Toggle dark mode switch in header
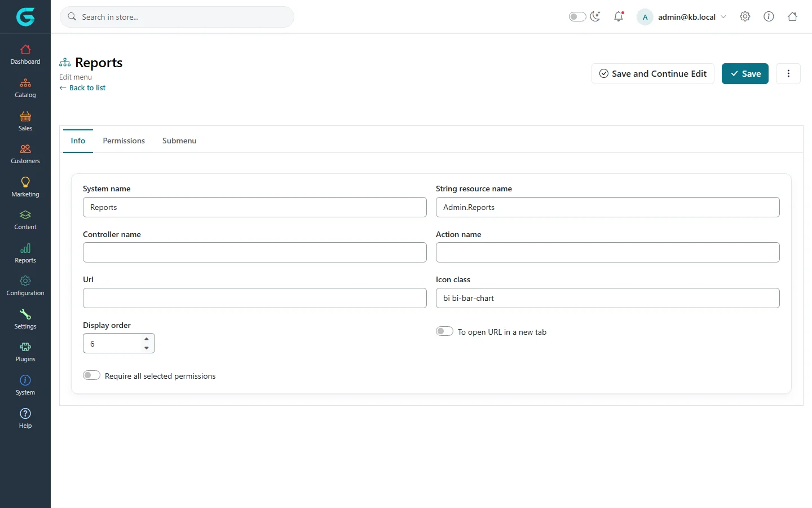 (577, 17)
